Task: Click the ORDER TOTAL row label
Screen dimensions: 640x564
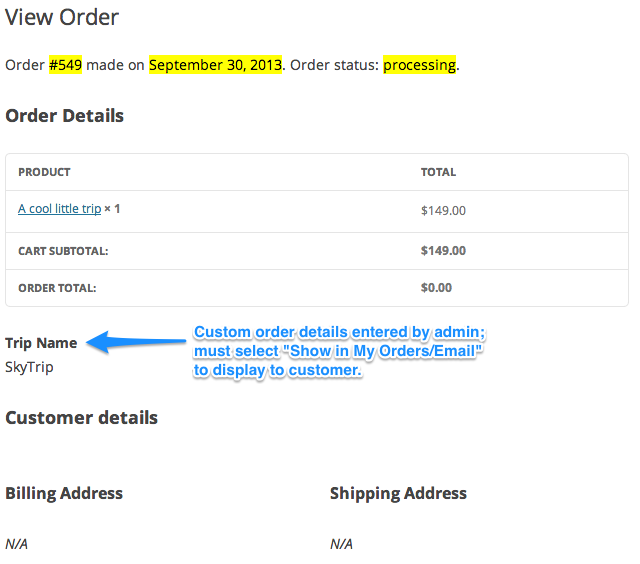Action: point(57,288)
